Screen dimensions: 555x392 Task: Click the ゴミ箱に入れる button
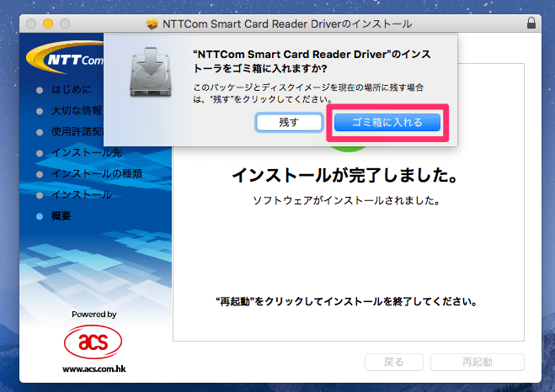click(x=387, y=122)
